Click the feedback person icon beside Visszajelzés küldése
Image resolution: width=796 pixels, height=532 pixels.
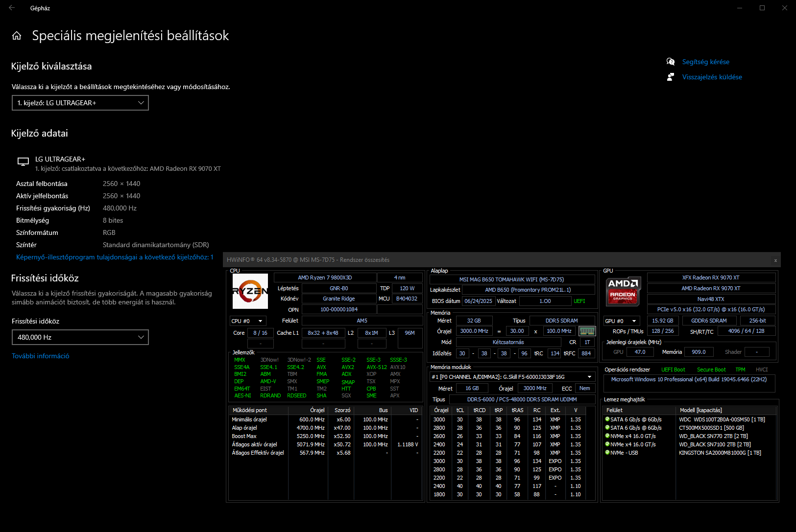pos(671,77)
